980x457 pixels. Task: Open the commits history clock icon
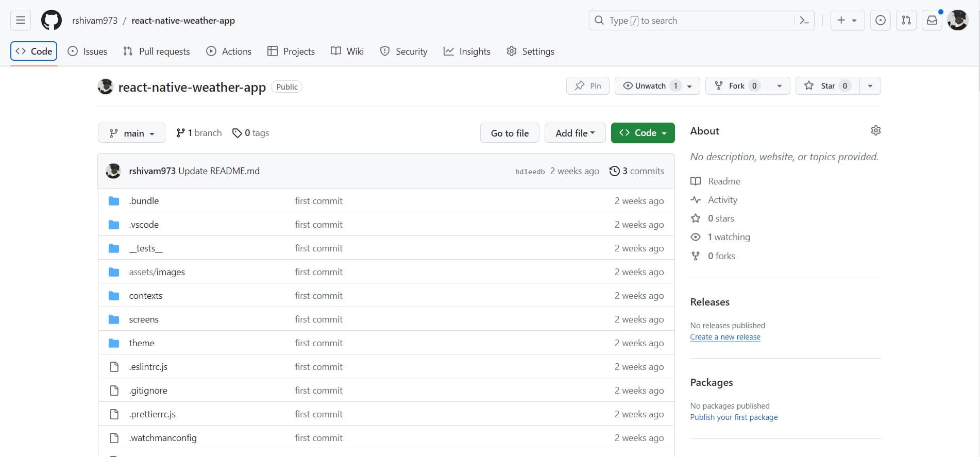(614, 171)
